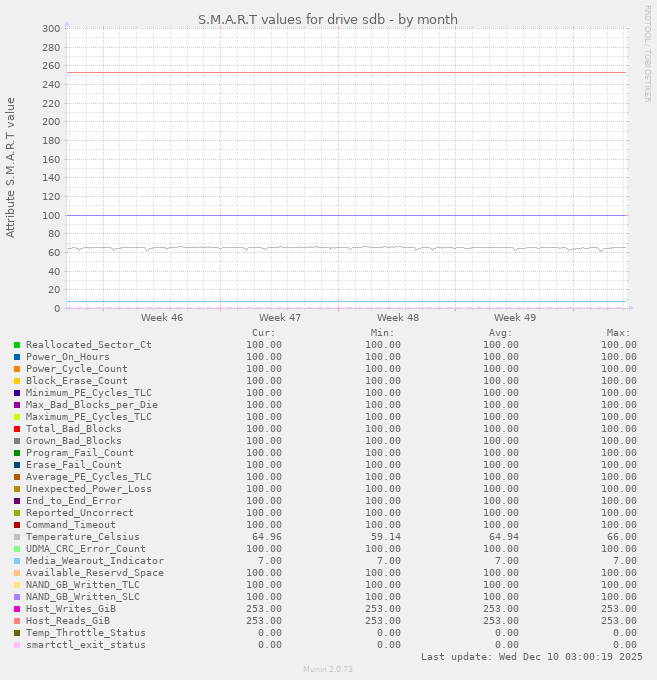
Task: Select the Power_On_Hours legend label
Action: [x=67, y=357]
